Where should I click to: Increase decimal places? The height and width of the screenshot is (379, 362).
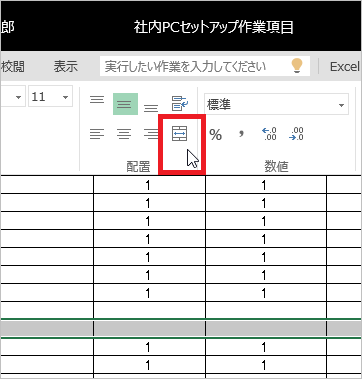(269, 134)
